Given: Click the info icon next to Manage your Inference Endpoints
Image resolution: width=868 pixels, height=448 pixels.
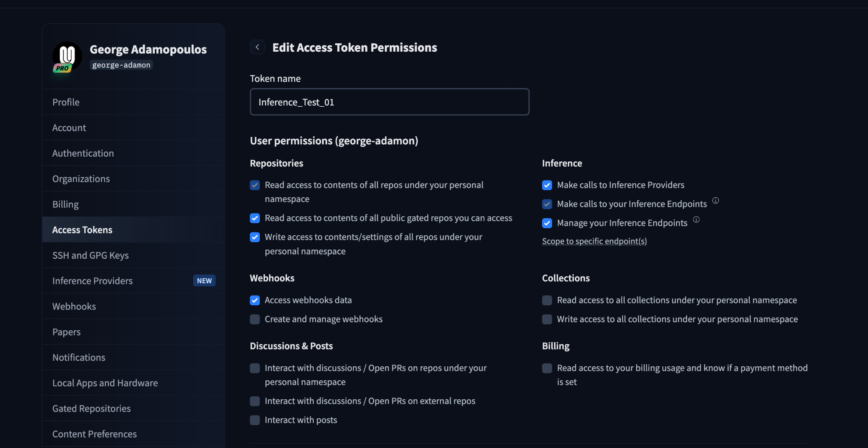Looking at the screenshot, I should 696,220.
